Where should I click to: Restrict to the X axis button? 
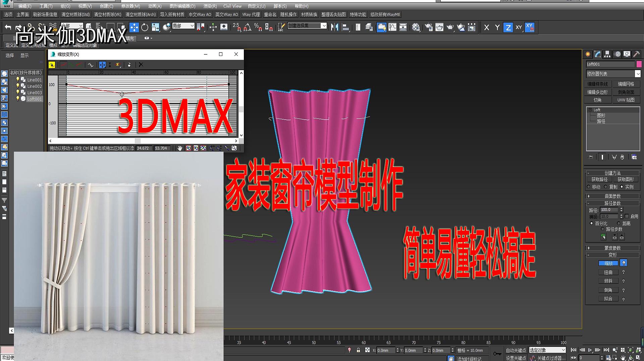point(486,27)
